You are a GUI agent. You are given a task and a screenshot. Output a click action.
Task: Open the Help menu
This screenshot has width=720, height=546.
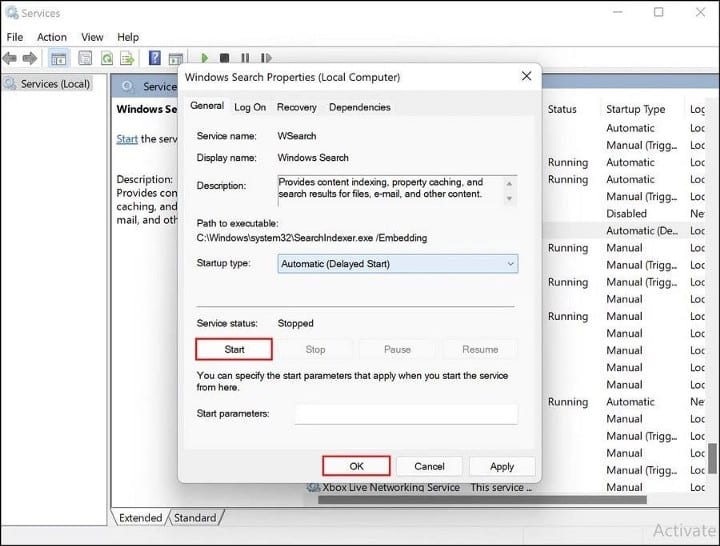tap(128, 37)
